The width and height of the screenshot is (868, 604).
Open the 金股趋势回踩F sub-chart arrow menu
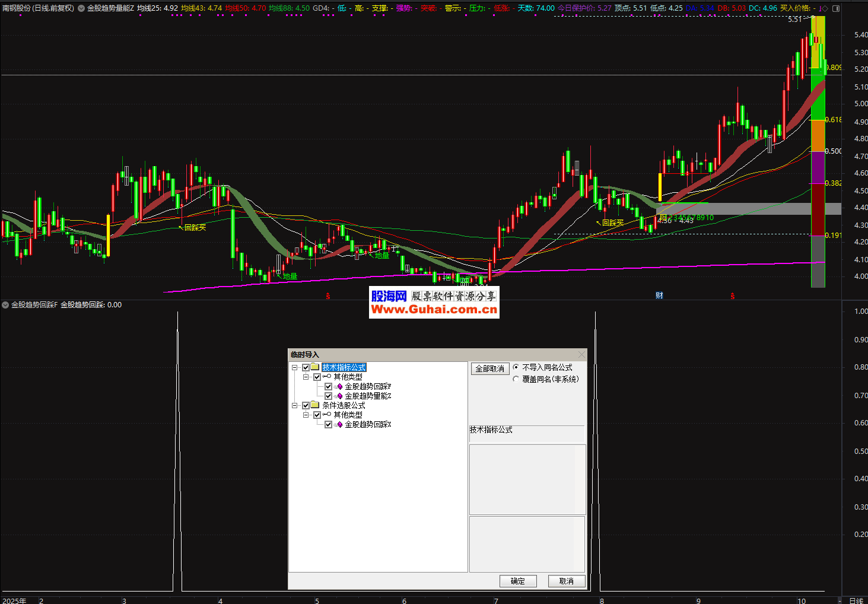[x=5, y=305]
